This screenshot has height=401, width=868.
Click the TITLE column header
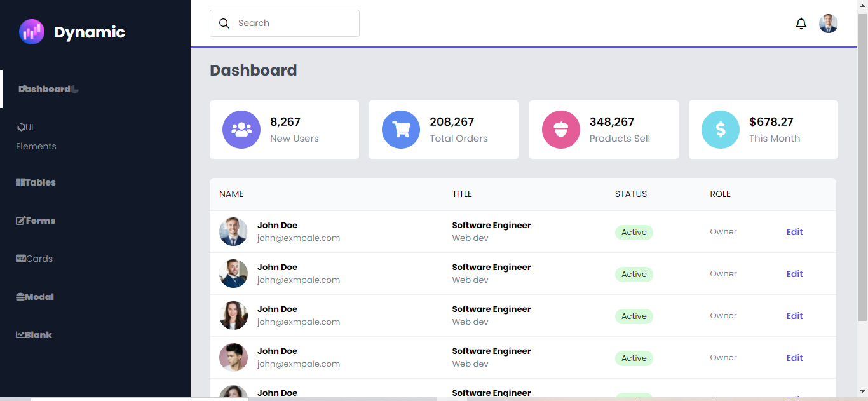462,194
